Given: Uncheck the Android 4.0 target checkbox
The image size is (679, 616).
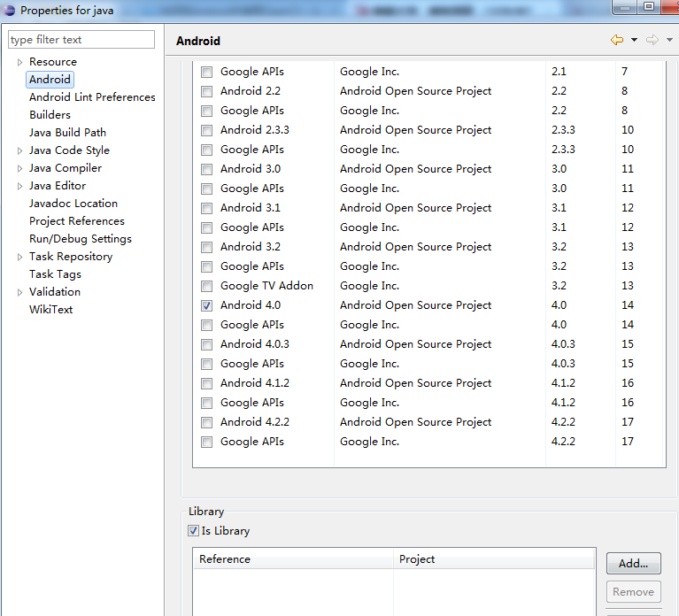Looking at the screenshot, I should pos(206,305).
